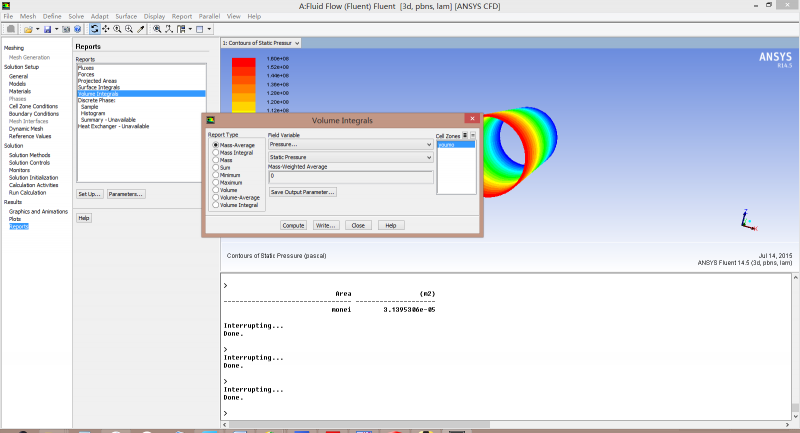800x433 pixels.
Task: Open the Pressure... field variable dropdown
Action: pos(351,145)
